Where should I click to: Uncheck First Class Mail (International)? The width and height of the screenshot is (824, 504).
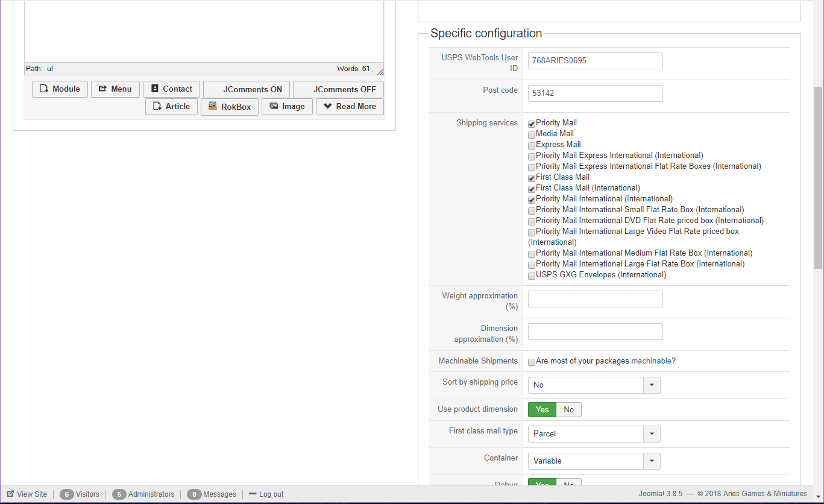pos(532,189)
